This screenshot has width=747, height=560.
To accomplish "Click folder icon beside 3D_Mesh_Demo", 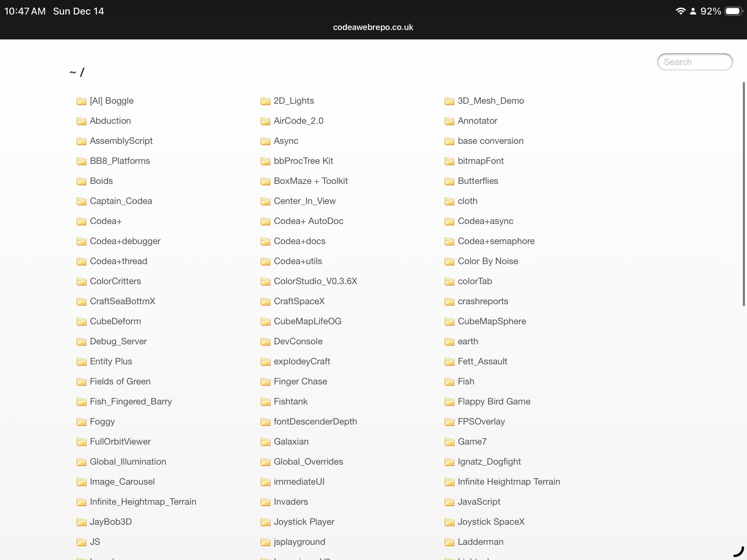I will point(449,101).
